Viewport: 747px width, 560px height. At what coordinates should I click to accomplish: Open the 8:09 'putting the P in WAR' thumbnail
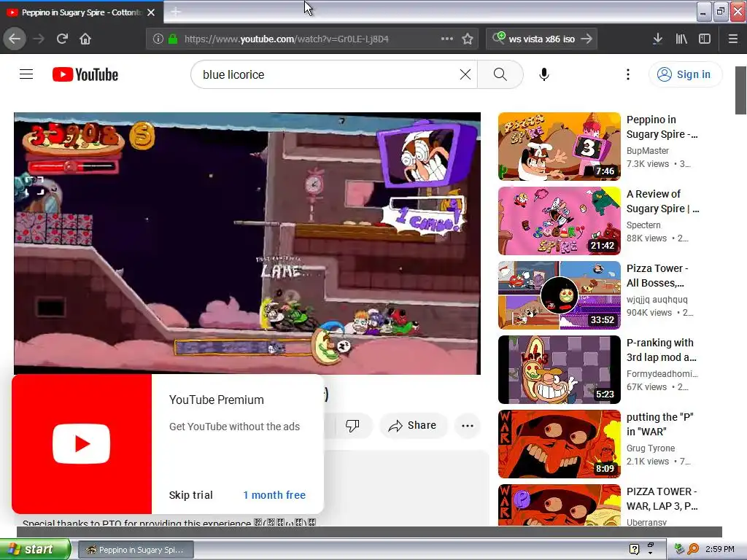(x=560, y=444)
